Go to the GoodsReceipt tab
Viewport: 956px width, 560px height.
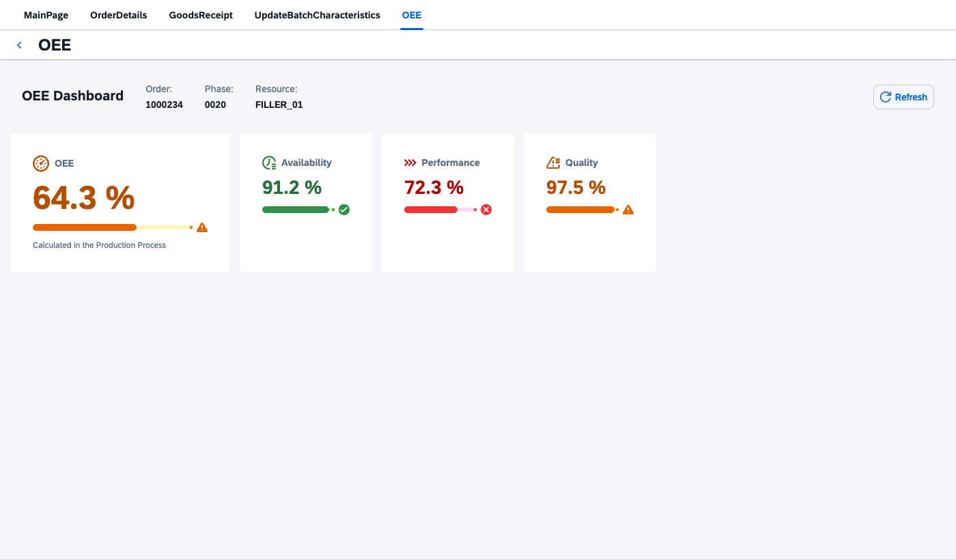tap(201, 15)
